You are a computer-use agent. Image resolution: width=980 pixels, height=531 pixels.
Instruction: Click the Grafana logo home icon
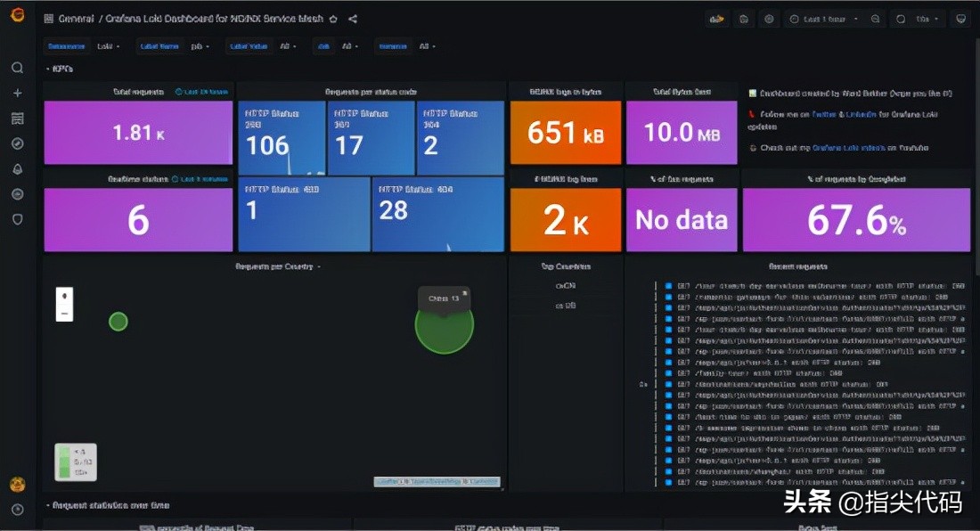(17, 17)
